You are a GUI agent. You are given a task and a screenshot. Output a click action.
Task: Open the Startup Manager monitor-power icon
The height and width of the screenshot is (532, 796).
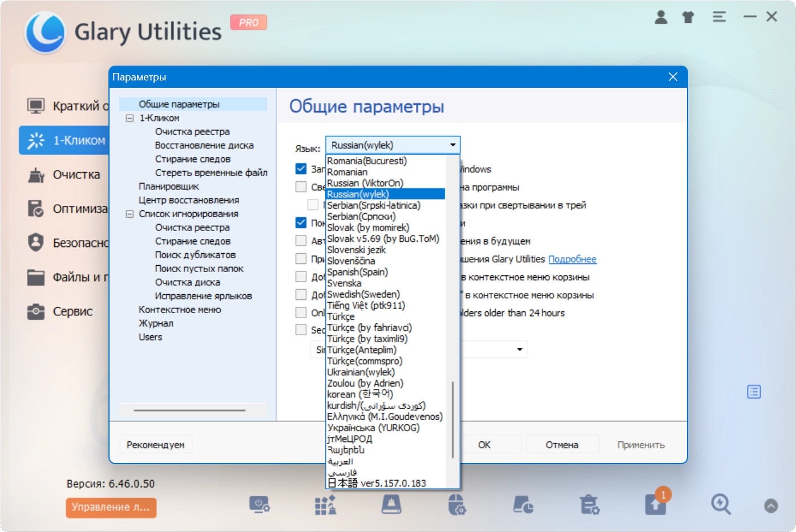[259, 505]
